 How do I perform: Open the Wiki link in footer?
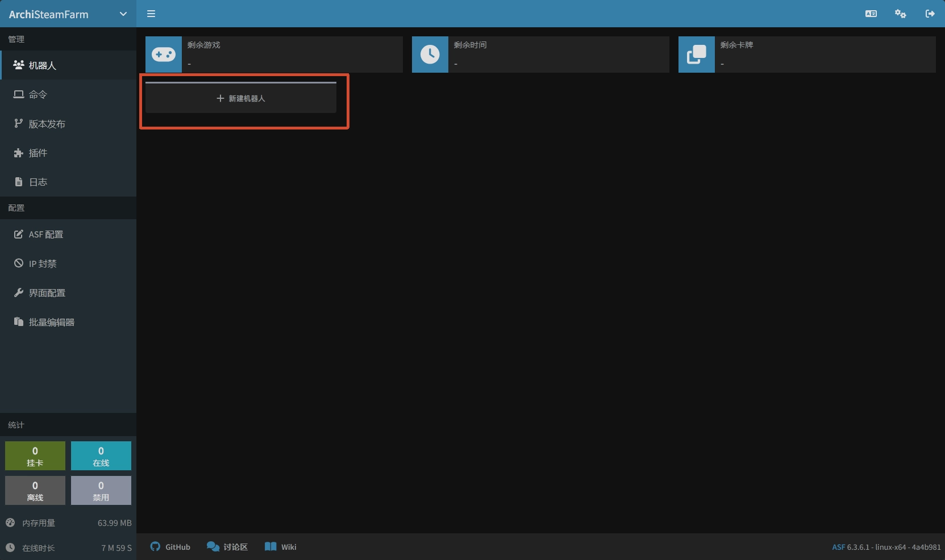point(281,547)
